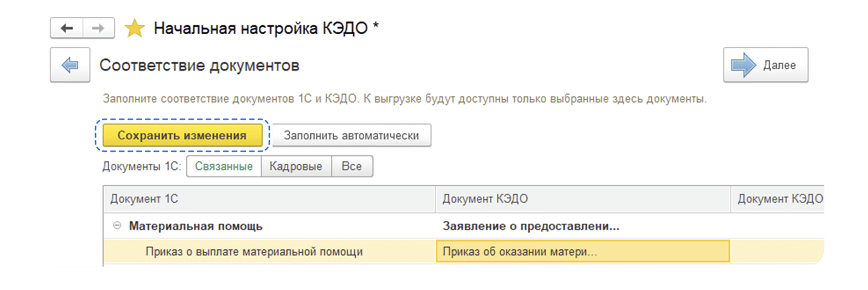The width and height of the screenshot is (868, 290).
Task: Show Все documents filter
Action: point(352,166)
